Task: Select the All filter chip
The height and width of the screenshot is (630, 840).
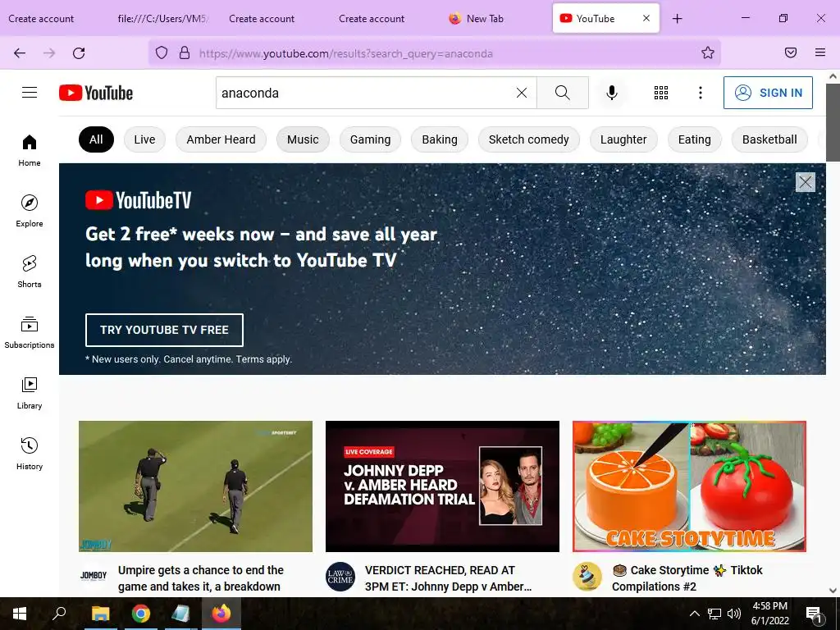Action: coord(97,139)
